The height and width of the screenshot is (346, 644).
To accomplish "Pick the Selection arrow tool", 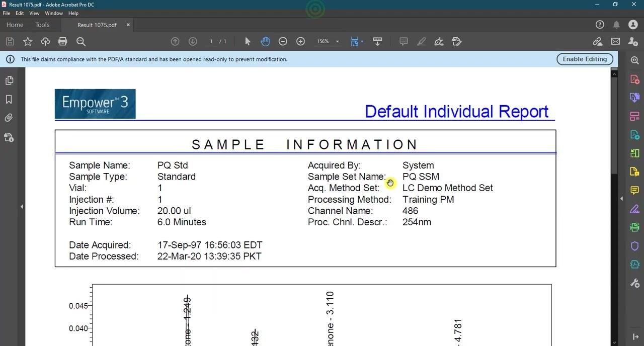I will coord(248,41).
